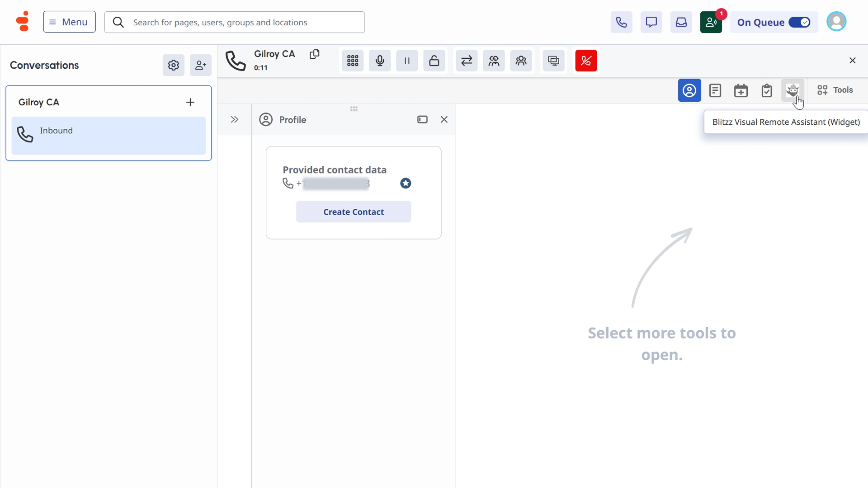Viewport: 868px width, 488px height.
Task: Click the Create Contact button
Action: point(354,212)
